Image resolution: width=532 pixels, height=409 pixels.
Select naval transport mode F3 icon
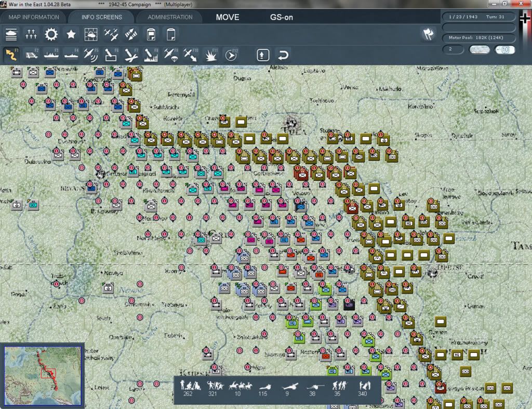click(51, 55)
